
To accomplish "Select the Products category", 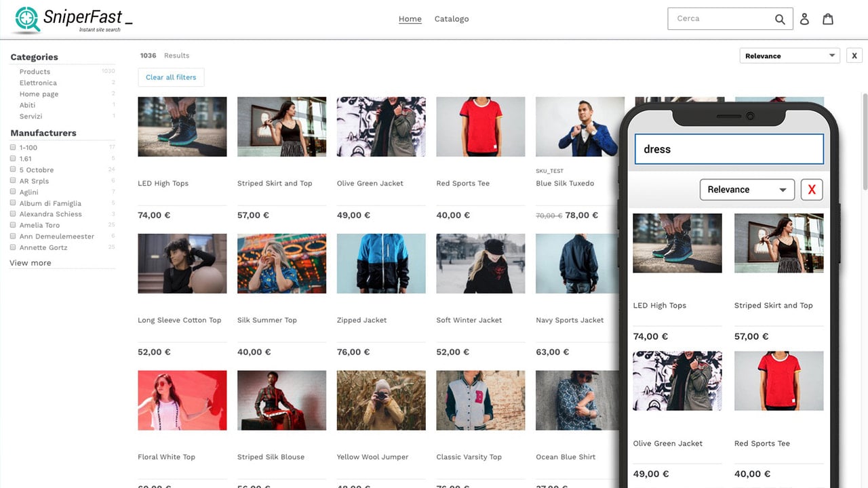I will (x=35, y=72).
